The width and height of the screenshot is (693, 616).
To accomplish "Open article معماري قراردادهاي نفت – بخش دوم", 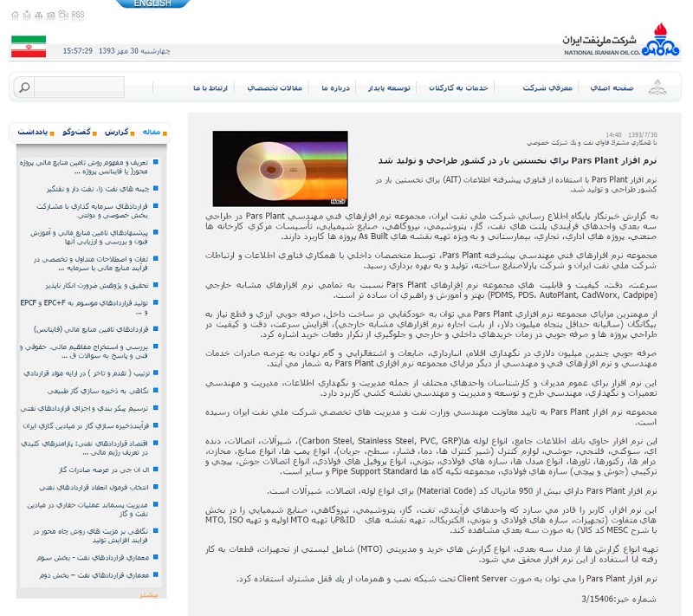I will (94, 575).
